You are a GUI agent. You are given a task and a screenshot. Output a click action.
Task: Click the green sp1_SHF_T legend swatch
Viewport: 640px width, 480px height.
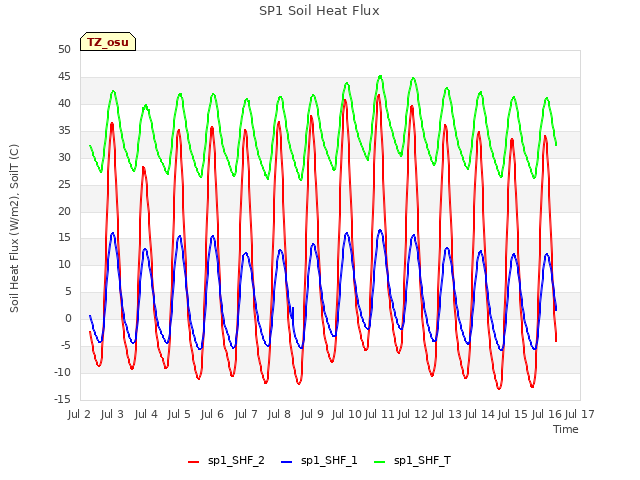point(380,462)
